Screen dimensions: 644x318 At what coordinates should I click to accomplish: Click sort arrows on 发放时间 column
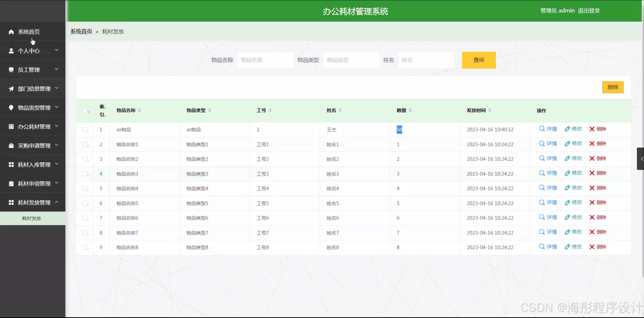coord(490,110)
